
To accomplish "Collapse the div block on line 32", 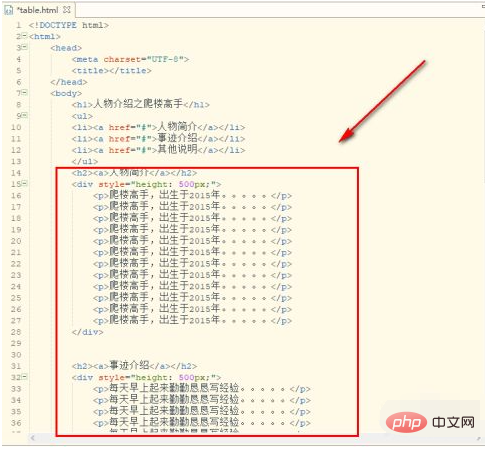I will pos(24,377).
